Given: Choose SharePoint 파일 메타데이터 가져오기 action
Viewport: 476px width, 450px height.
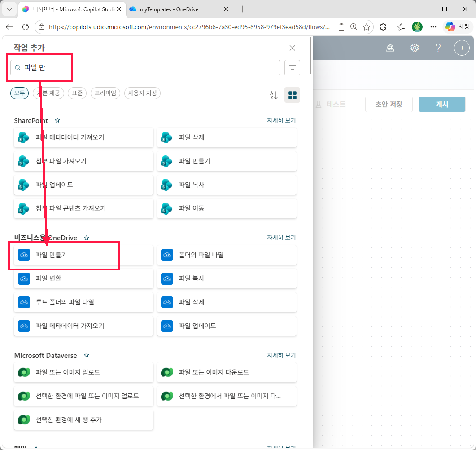Looking at the screenshot, I should pos(83,137).
